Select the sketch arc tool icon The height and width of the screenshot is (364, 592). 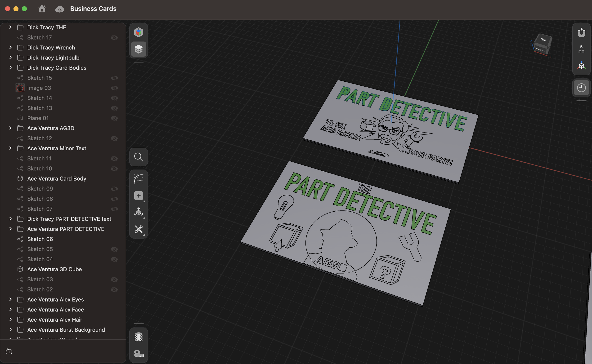tap(139, 179)
